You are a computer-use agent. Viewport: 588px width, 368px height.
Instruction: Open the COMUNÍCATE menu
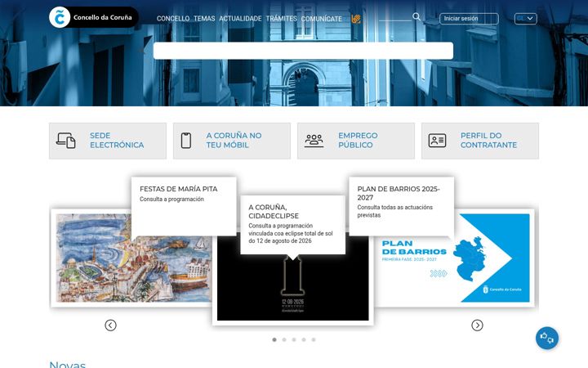pyautogui.click(x=322, y=18)
